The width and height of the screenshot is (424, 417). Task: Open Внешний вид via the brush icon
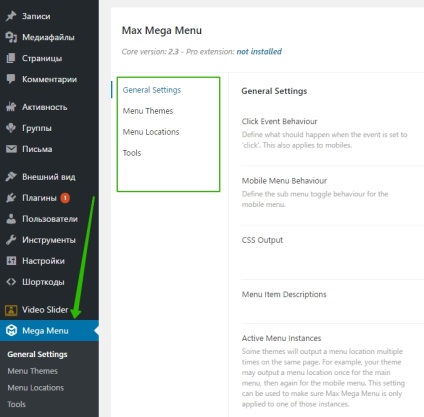tap(11, 176)
